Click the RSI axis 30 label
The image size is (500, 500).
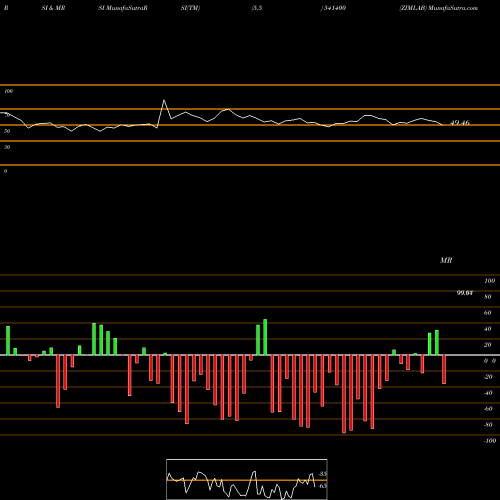[x=7, y=147]
